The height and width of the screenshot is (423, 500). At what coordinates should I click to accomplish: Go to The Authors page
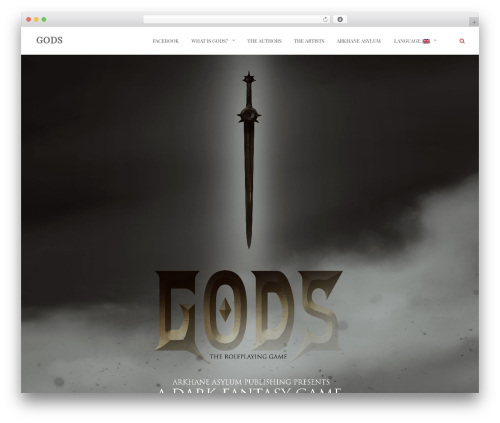click(264, 41)
